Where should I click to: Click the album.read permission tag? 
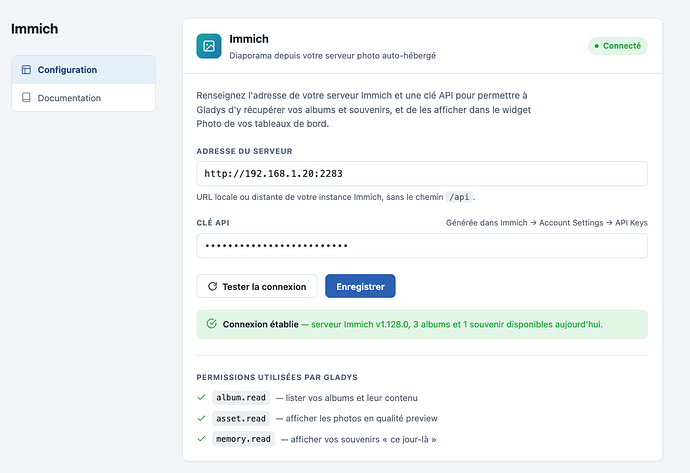pos(241,397)
